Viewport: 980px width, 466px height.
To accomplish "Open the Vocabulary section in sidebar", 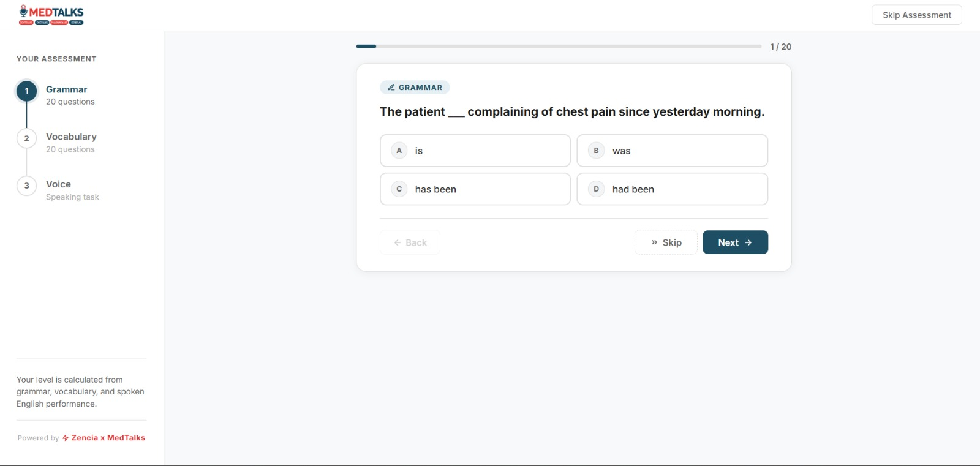I will coord(71,137).
